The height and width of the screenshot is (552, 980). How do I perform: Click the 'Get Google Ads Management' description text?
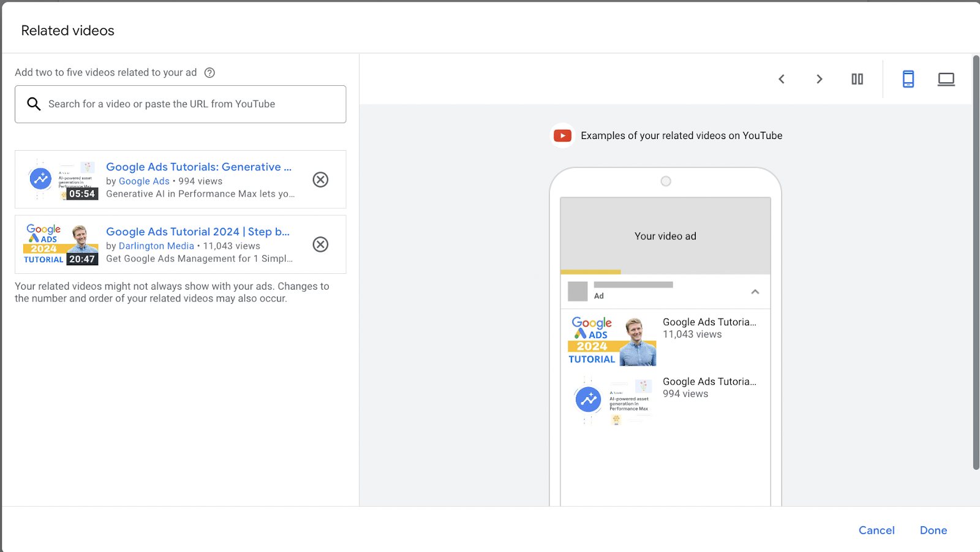click(x=199, y=259)
